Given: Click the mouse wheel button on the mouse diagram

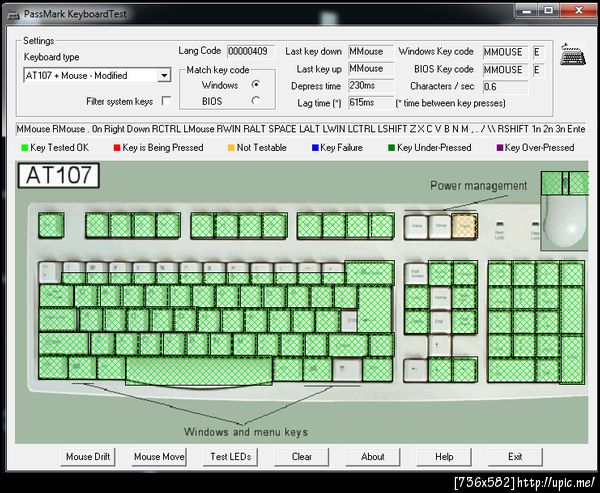Looking at the screenshot, I should (566, 183).
